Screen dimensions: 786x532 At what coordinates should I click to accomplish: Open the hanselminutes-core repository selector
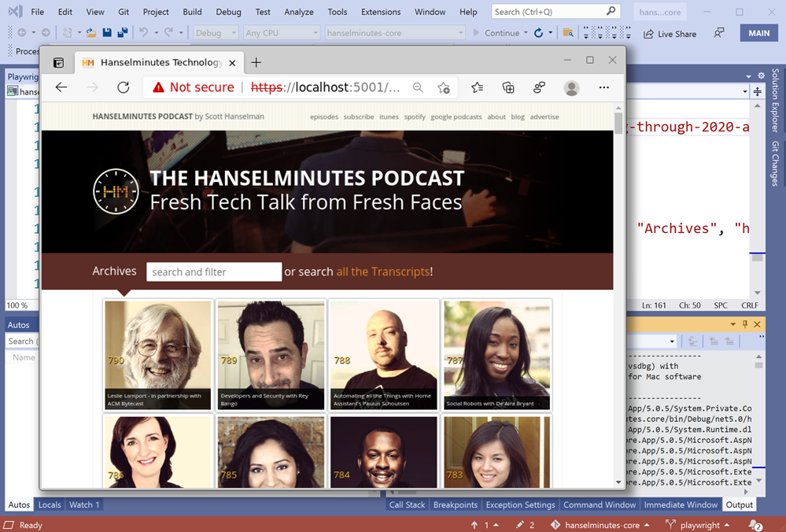click(x=600, y=525)
